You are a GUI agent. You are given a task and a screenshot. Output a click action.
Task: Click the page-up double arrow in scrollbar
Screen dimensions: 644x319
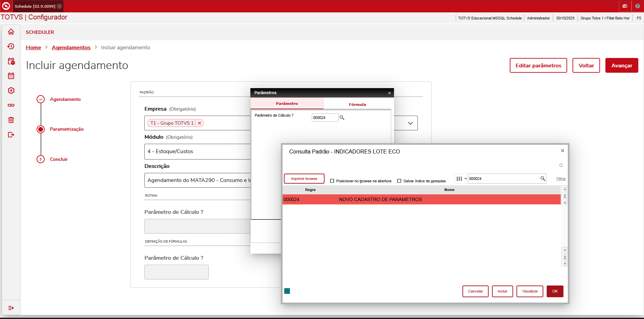pos(565,196)
